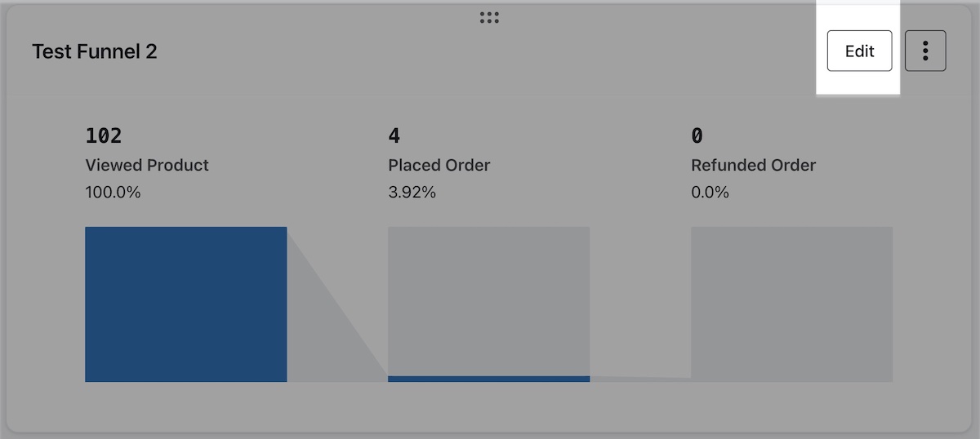Select the tall blue Viewed Product bar
The width and height of the screenshot is (980, 439).
[x=185, y=304]
